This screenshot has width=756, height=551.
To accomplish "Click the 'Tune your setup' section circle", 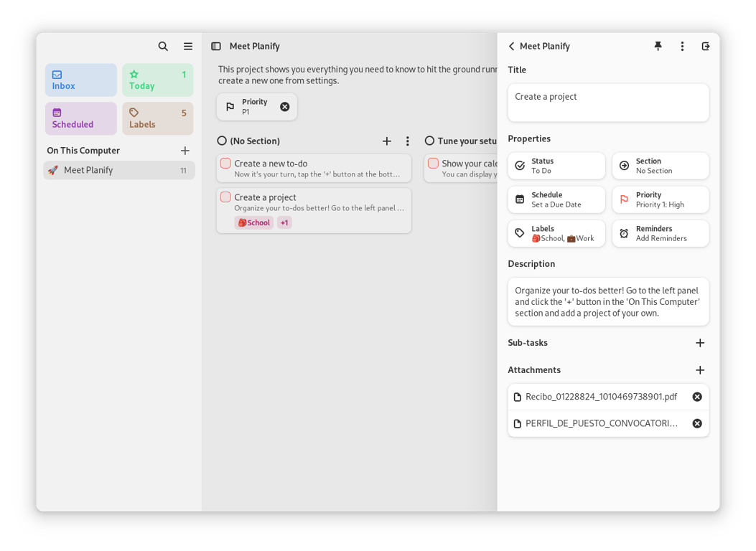I will point(429,141).
